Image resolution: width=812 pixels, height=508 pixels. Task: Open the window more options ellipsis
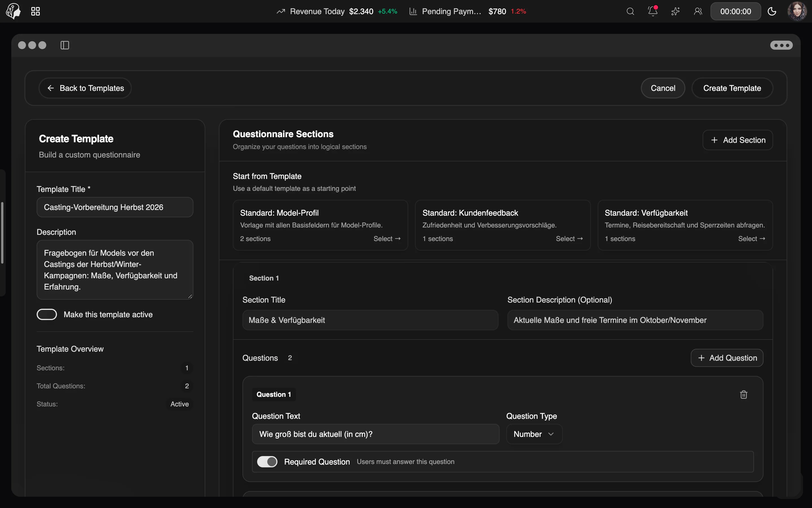point(782,45)
